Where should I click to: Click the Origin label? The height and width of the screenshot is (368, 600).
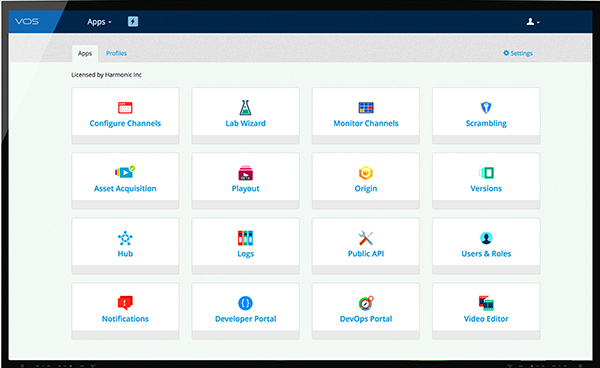click(x=366, y=188)
